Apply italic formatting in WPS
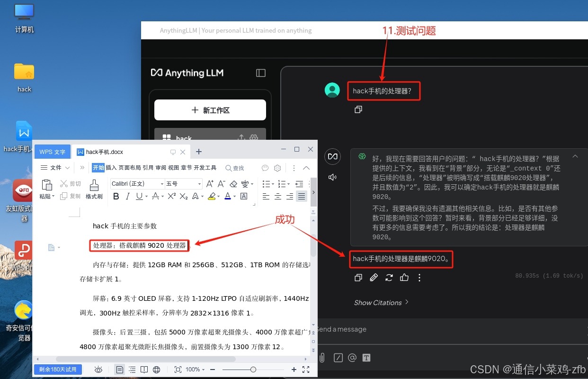 click(x=127, y=196)
